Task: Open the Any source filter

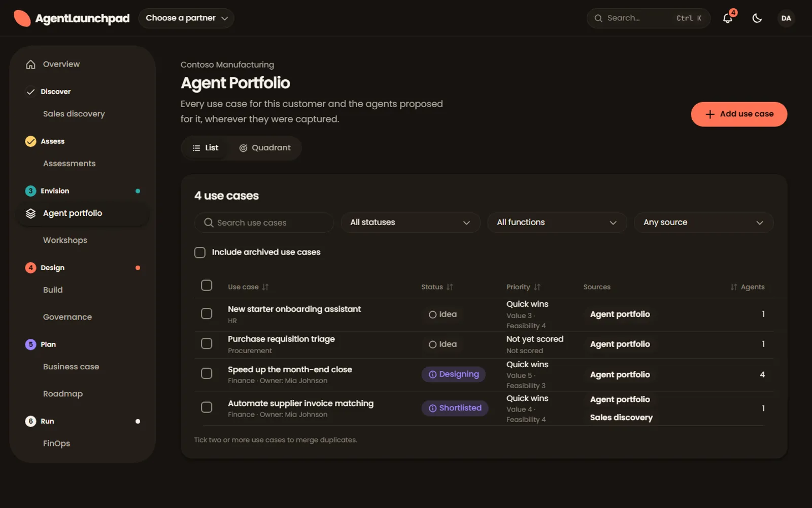Action: point(703,223)
